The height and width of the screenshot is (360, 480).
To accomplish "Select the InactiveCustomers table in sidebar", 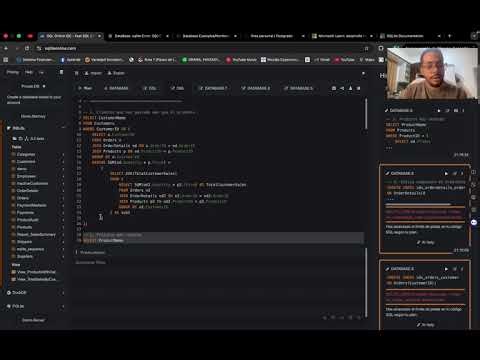I will click(32, 183).
